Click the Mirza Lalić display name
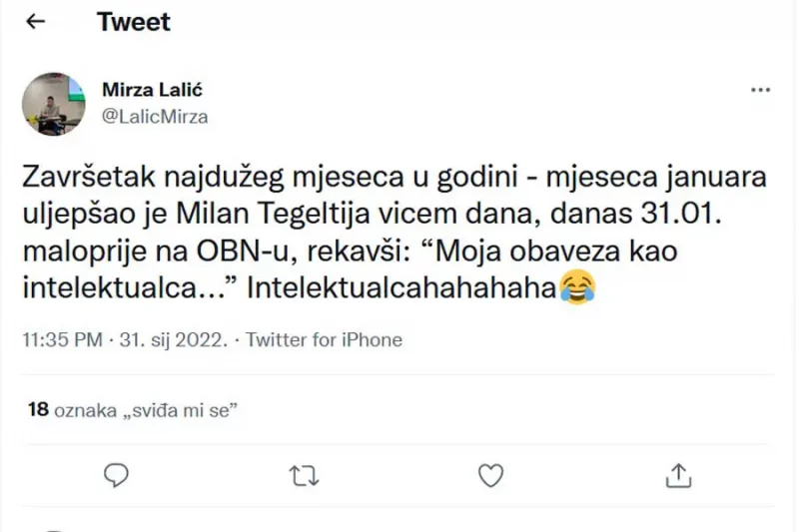 coord(153,90)
